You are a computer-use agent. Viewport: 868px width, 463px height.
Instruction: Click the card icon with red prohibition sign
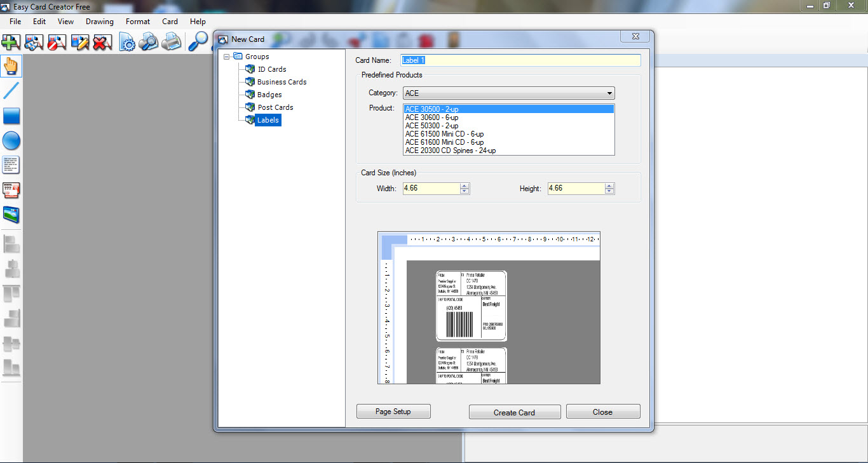[57, 43]
